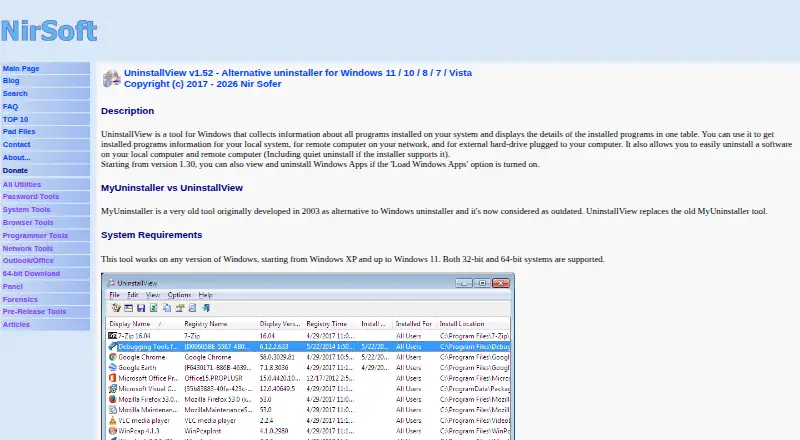
Task: Click the Installed For column header in the screenshot
Action: (415, 324)
